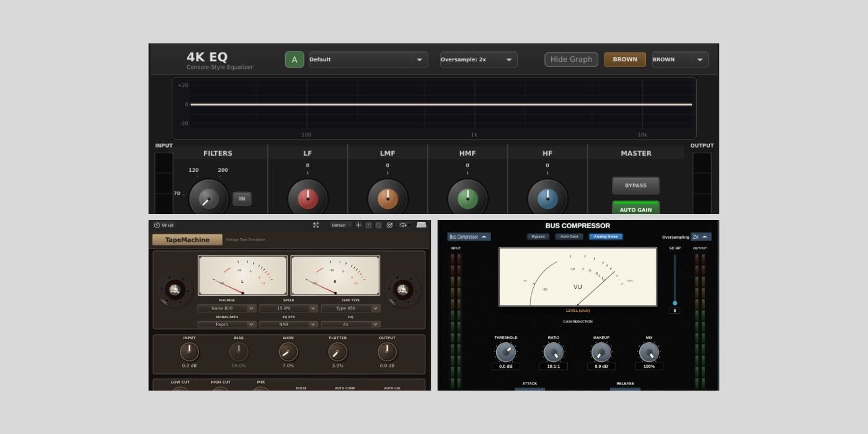Click the left tape reel icon
Viewport: 868px width, 434px height.
(175, 290)
